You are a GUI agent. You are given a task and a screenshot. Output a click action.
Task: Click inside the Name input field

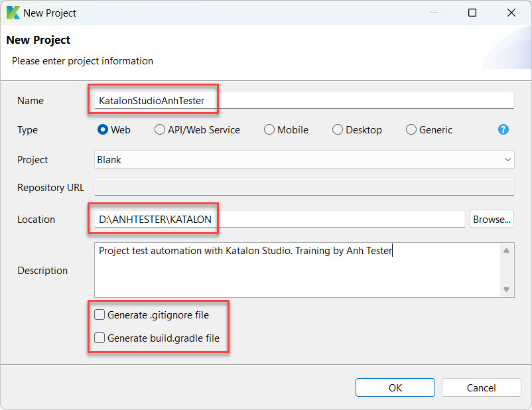(x=304, y=100)
